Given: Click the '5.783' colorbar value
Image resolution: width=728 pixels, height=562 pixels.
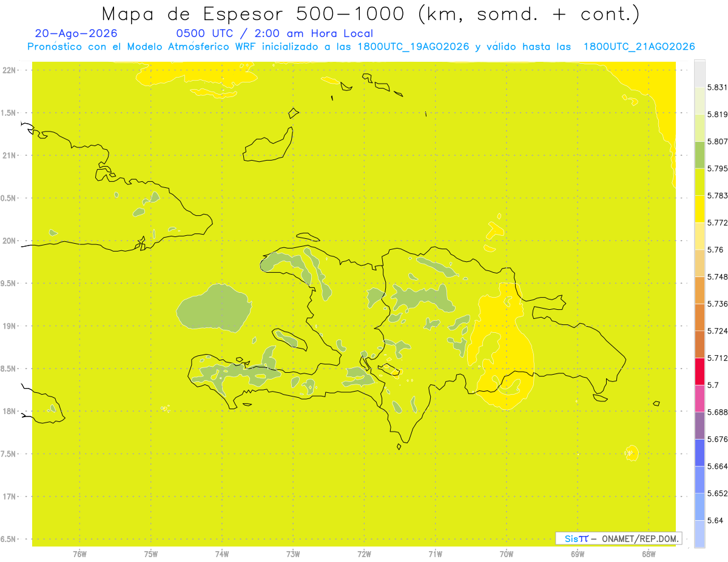Looking at the screenshot, I should (x=717, y=196).
